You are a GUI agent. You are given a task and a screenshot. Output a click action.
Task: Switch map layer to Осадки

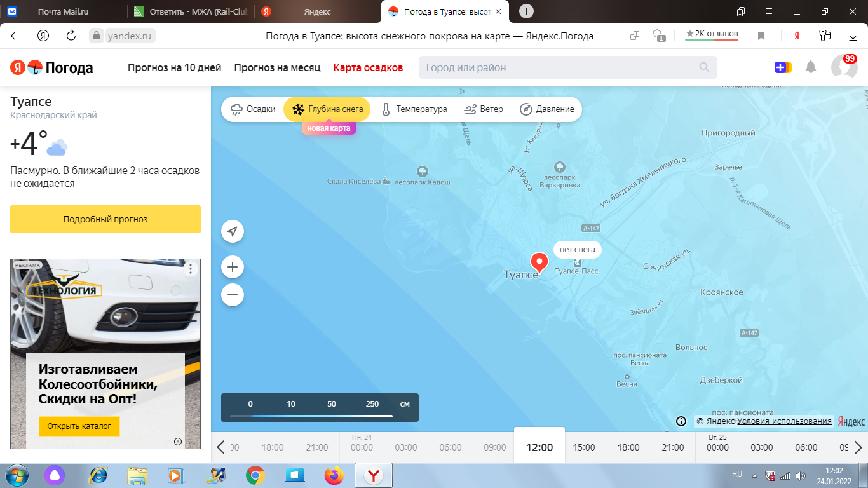[253, 109]
